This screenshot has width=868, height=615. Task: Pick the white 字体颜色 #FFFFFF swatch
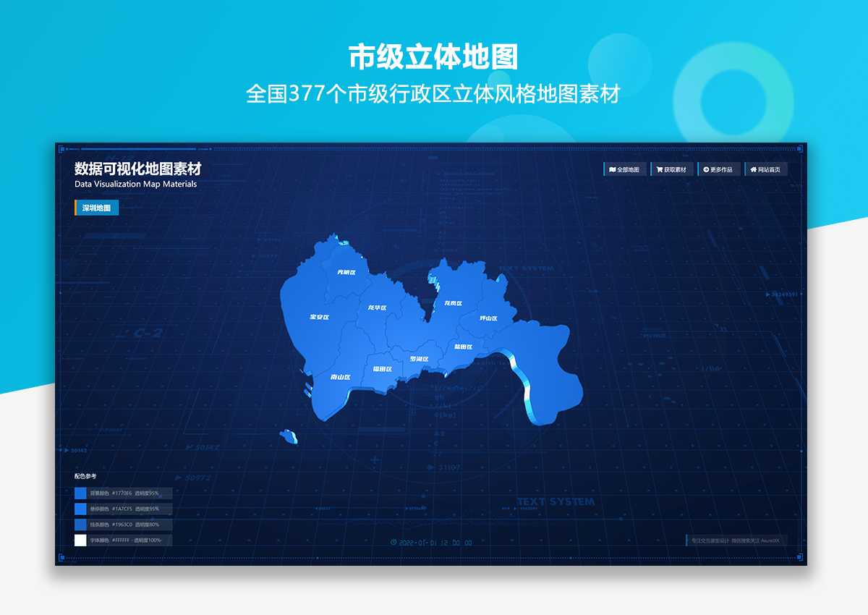click(x=80, y=540)
